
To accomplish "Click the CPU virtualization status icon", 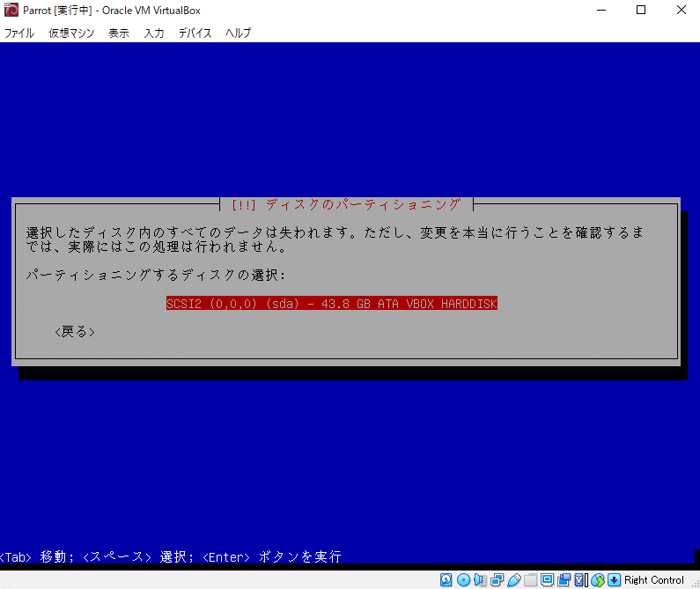I will point(581,579).
